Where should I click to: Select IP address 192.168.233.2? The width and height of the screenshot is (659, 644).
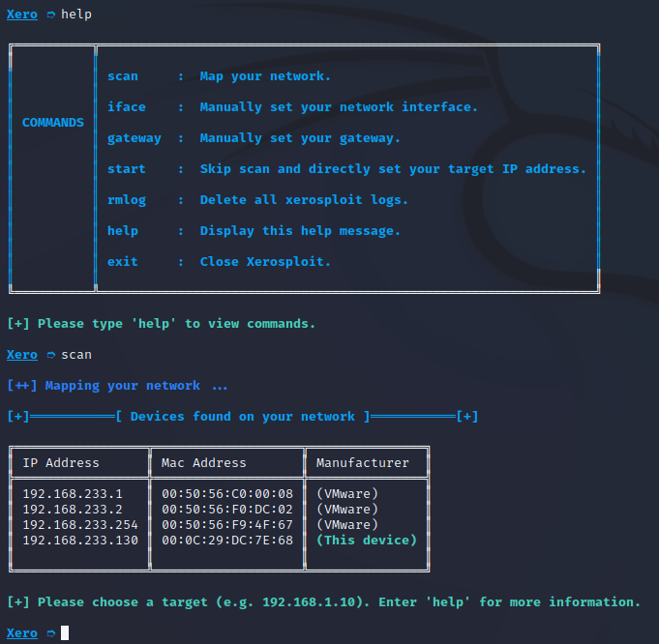73,510
